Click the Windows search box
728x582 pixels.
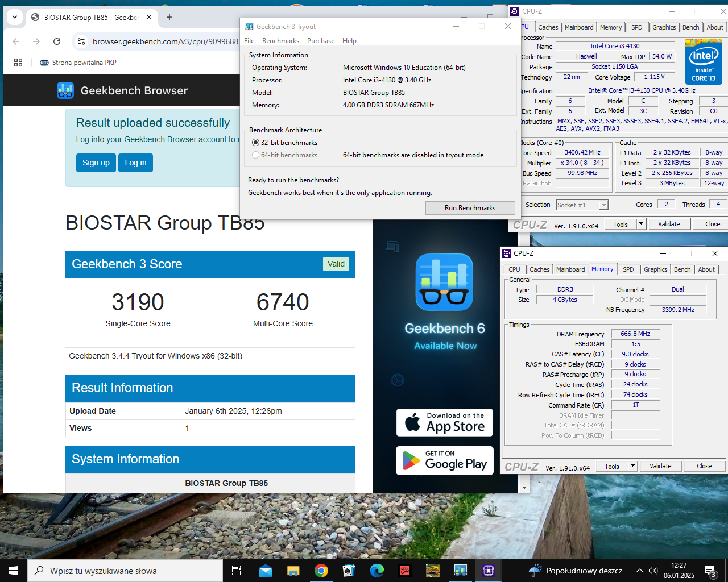point(125,571)
